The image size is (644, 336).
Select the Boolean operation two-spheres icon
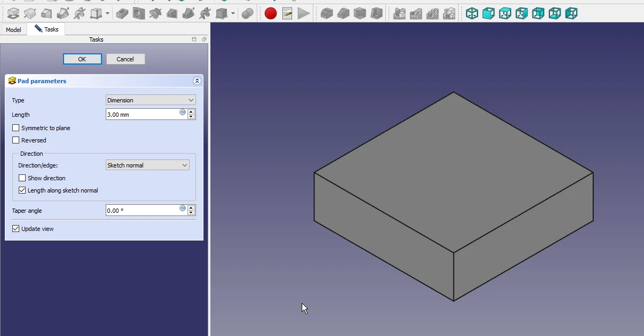click(247, 13)
